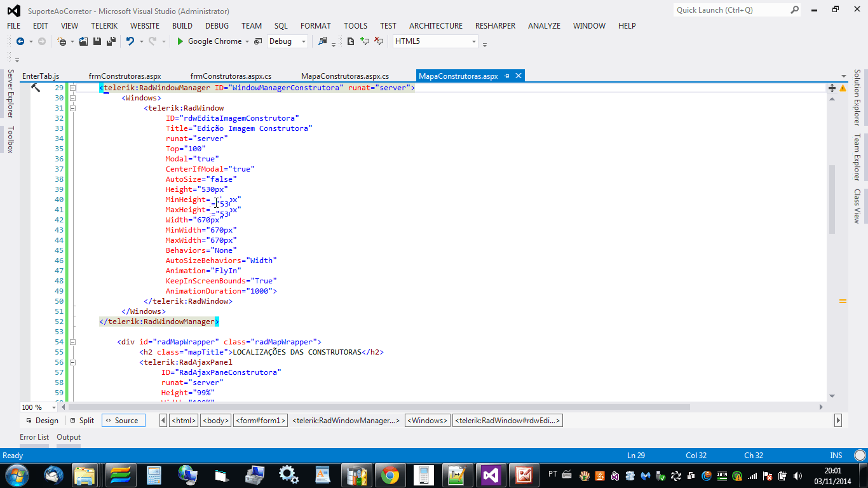Pin the MapaConstrutoras.aspx tab
Screen dimensions: 868x488
507,76
